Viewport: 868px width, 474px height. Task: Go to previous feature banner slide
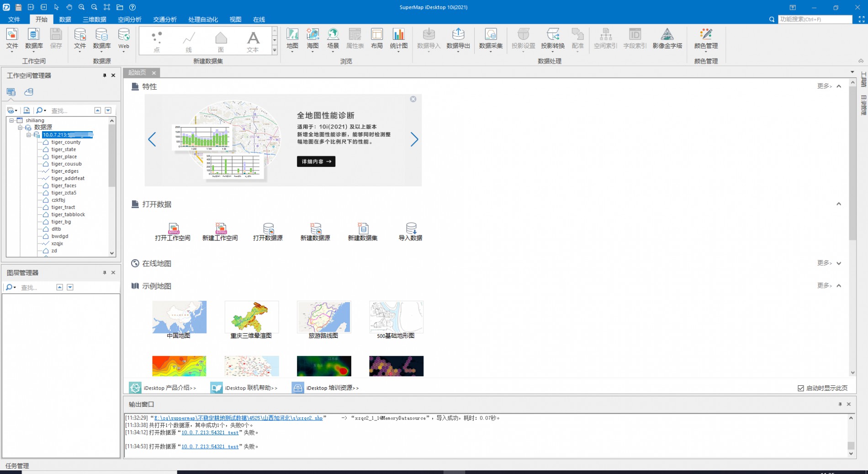[x=152, y=139]
